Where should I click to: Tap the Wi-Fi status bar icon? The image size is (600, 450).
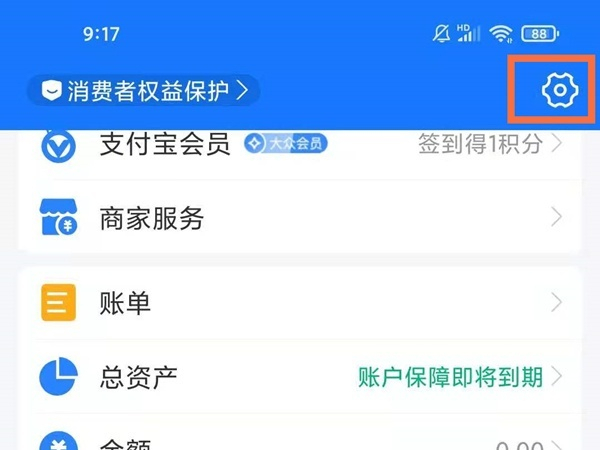click(501, 34)
